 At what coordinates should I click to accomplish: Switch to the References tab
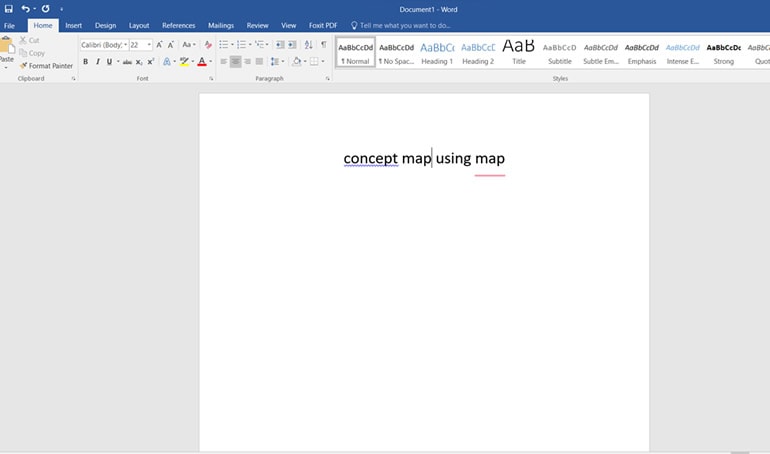(x=179, y=25)
